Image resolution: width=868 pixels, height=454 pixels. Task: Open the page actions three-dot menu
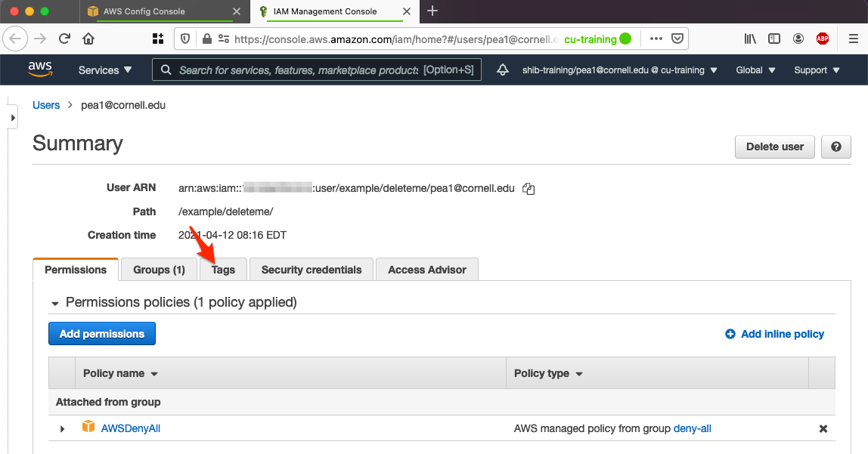[x=656, y=39]
